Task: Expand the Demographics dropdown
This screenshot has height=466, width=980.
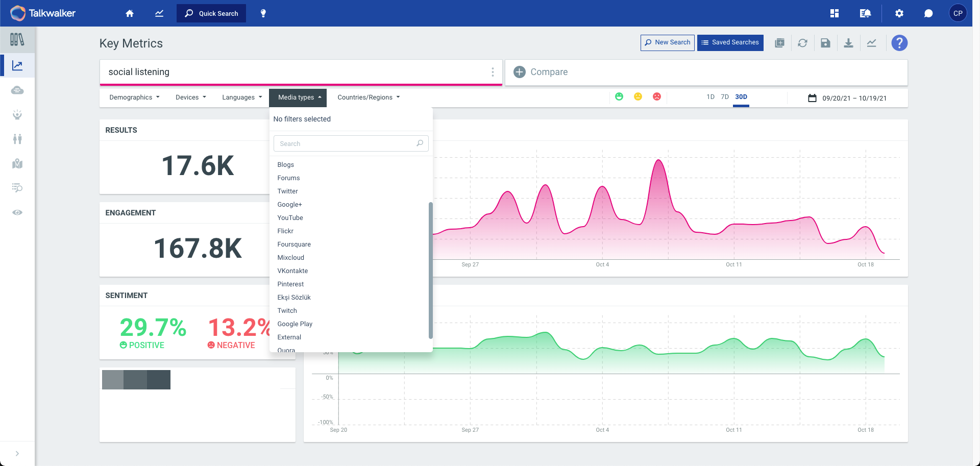Action: pyautogui.click(x=134, y=97)
